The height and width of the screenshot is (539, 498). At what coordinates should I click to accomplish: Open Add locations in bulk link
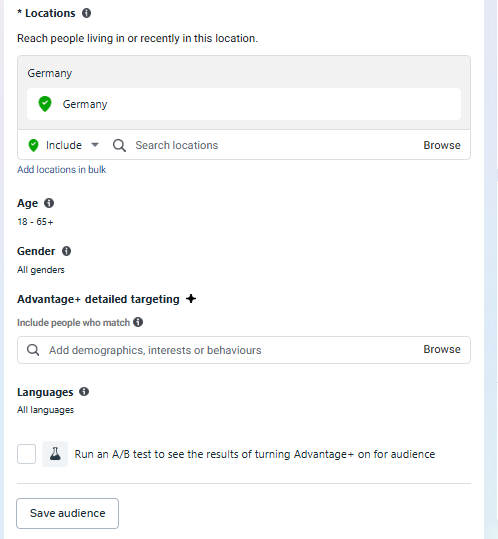pos(62,169)
